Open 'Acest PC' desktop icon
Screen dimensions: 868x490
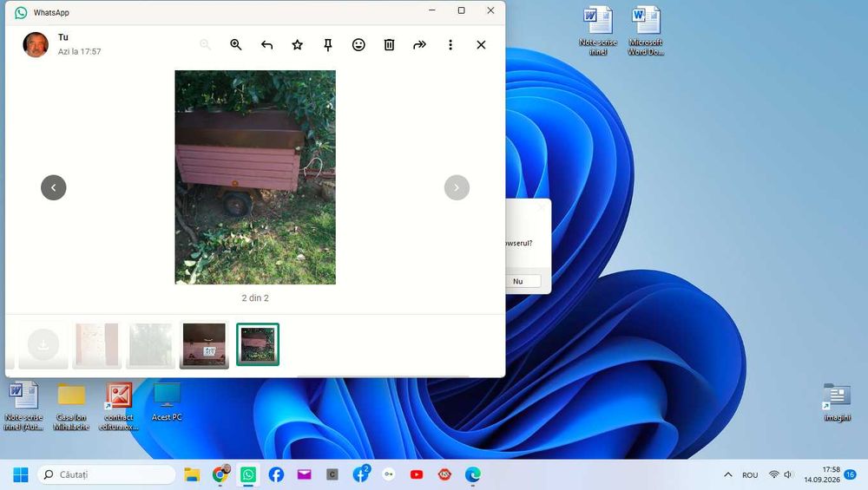167,402
